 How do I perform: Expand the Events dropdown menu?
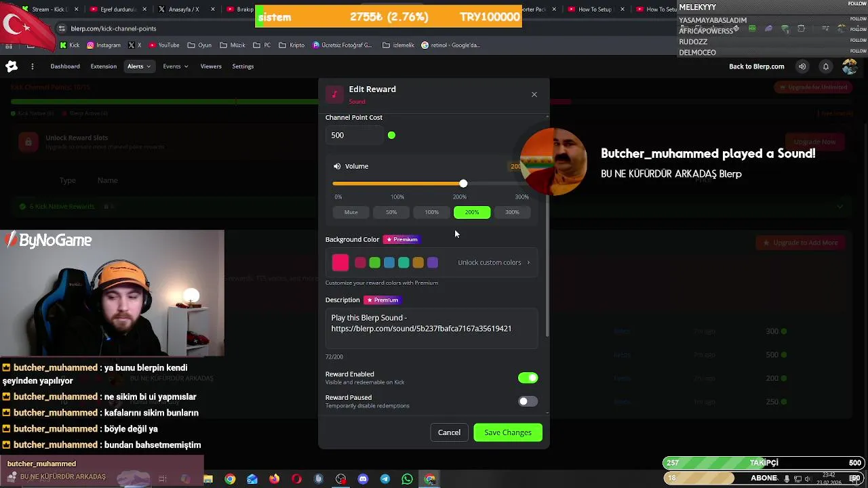coord(176,66)
